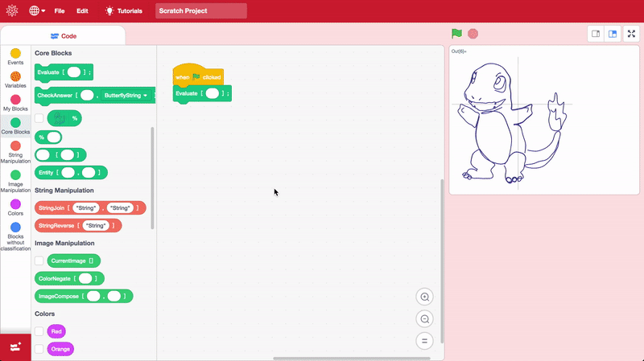This screenshot has width=644, height=361.
Task: Click the Out[6]= label on the stage
Action: [459, 51]
